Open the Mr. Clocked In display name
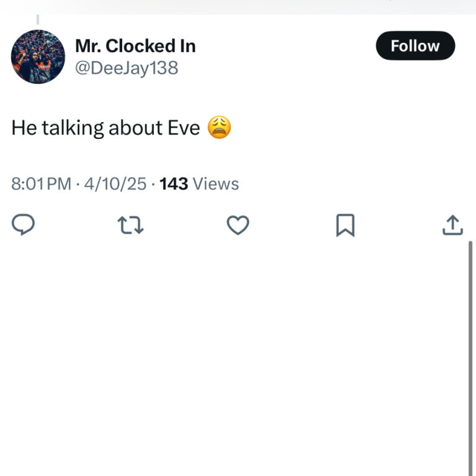Viewport: 476px width, 476px height. pos(135,46)
